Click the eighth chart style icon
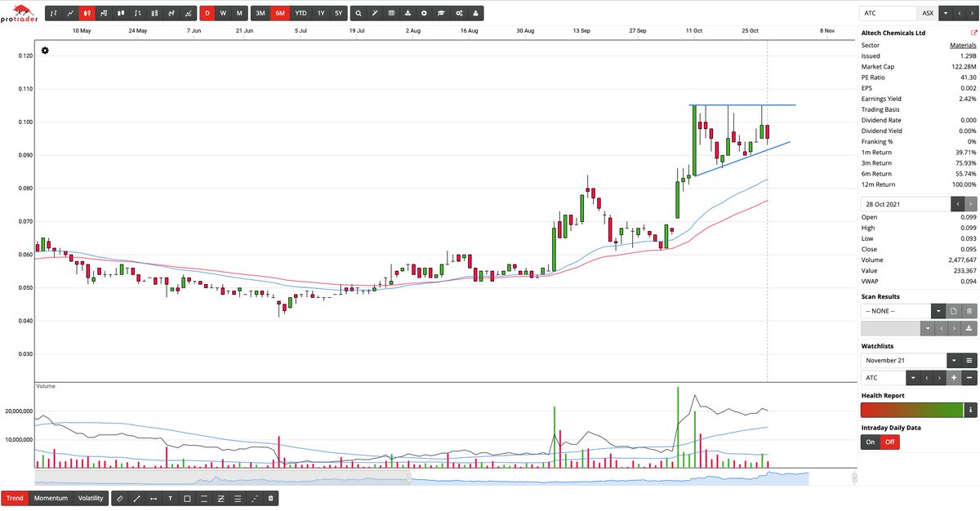The height and width of the screenshot is (511, 980). click(x=171, y=13)
